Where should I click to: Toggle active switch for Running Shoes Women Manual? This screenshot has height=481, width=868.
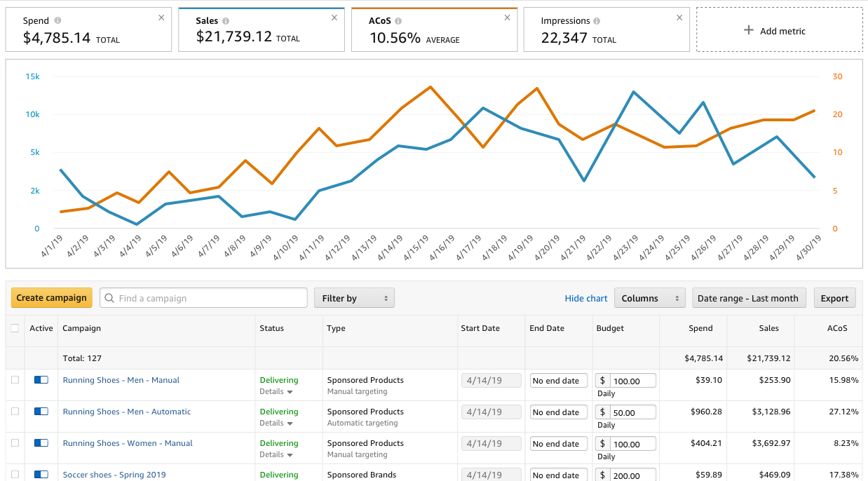tap(41, 443)
